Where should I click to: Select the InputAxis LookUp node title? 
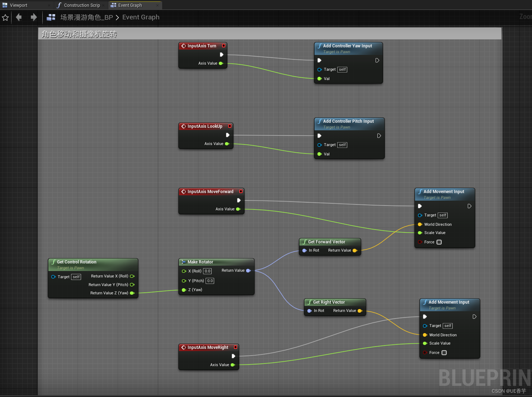205,126
